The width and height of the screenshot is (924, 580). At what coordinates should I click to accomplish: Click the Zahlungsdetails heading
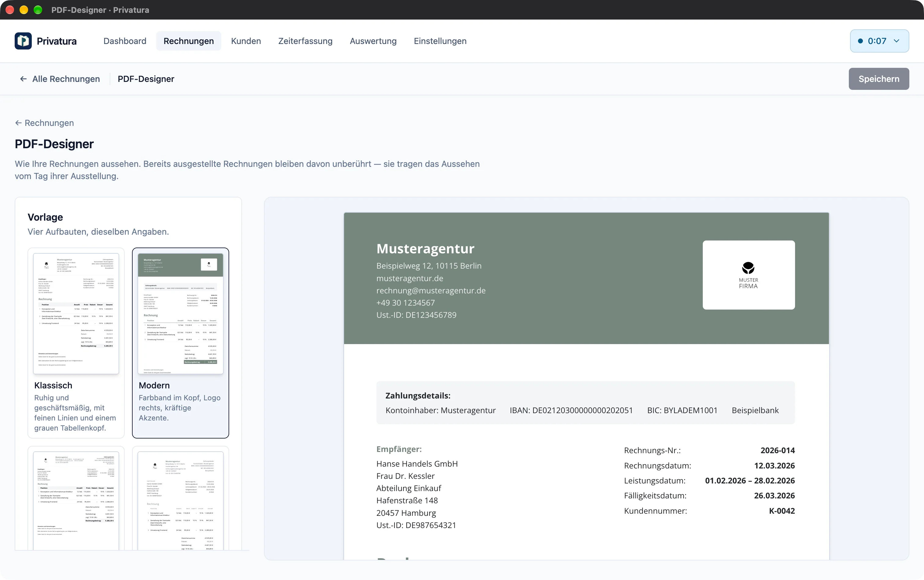pyautogui.click(x=418, y=395)
